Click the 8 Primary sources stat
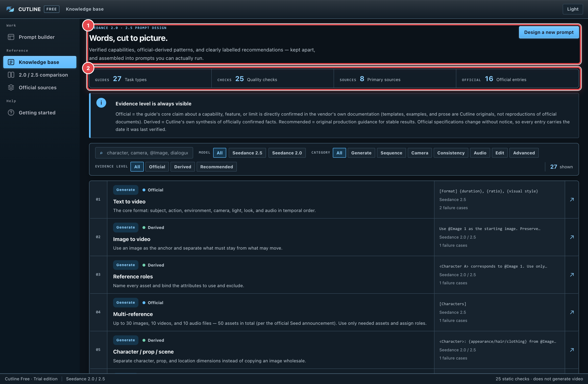This screenshot has width=588, height=384. click(395, 79)
